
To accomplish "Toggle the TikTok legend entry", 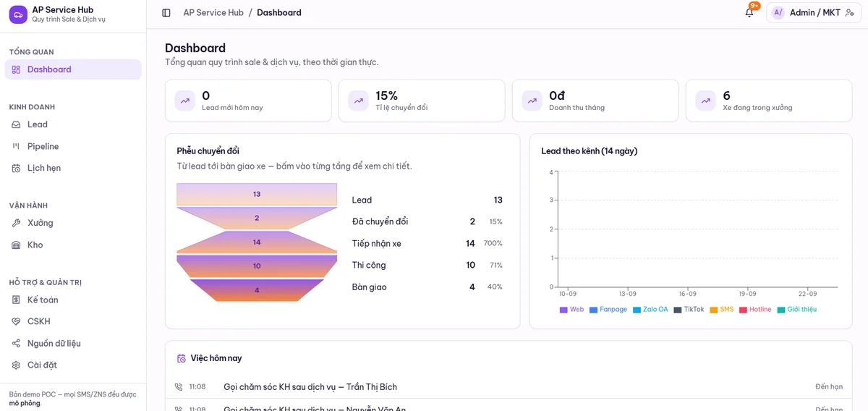I will point(689,310).
